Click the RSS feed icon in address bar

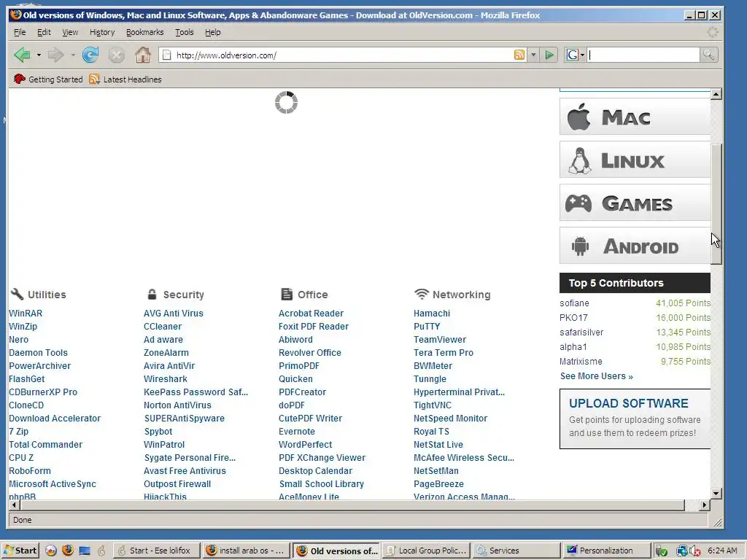[519, 55]
